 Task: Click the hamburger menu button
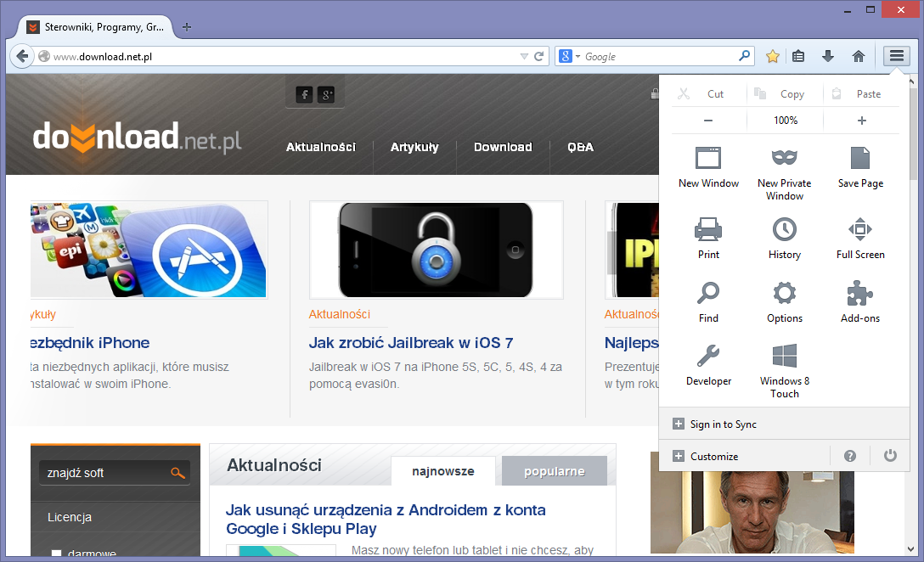(x=897, y=56)
